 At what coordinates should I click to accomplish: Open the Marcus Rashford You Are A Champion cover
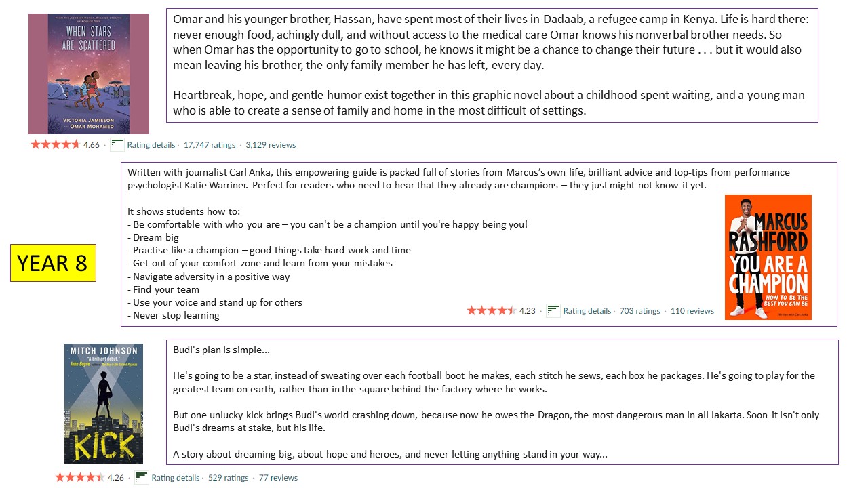point(768,257)
